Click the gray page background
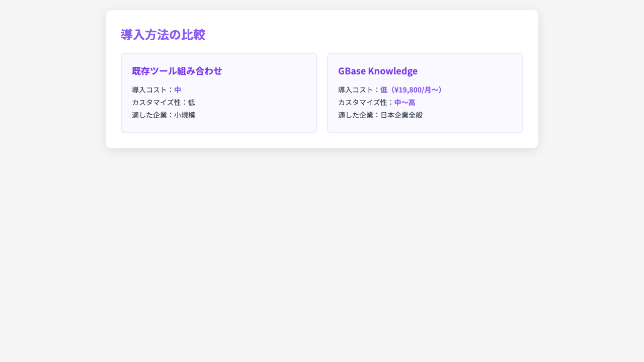 click(322, 251)
